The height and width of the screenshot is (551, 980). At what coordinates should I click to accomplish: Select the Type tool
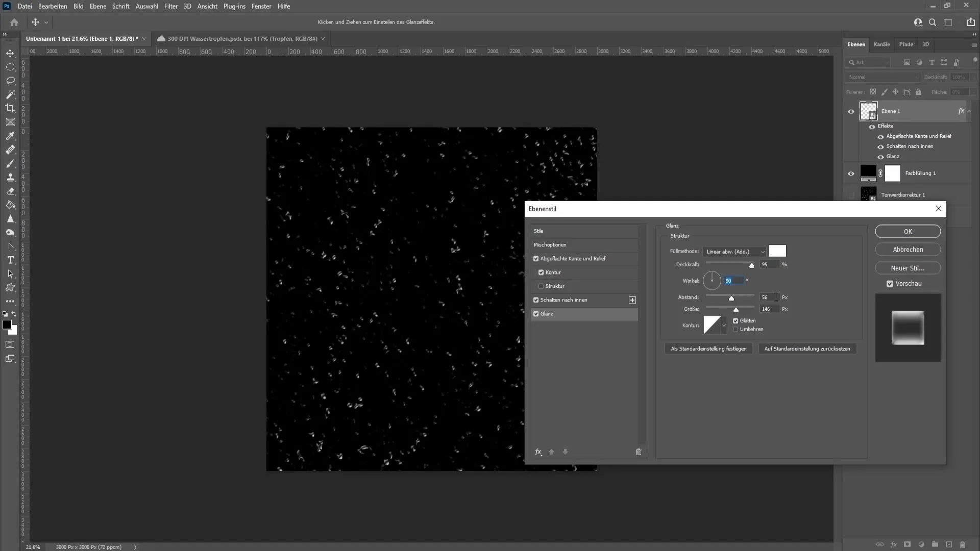pyautogui.click(x=10, y=260)
